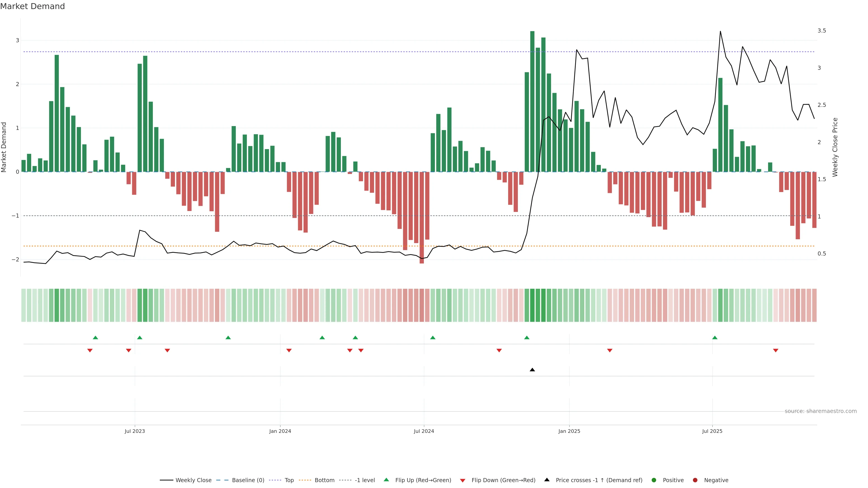Click the black price-cross triangle marker in the chart
Image resolution: width=868 pixels, height=488 pixels.
[x=532, y=370]
